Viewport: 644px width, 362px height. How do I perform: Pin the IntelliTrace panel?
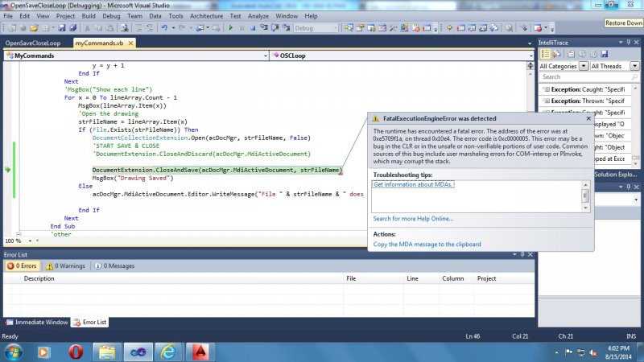point(629,43)
